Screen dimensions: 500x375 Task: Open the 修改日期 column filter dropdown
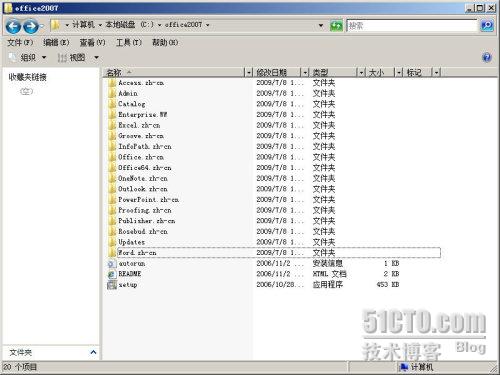[x=305, y=72]
